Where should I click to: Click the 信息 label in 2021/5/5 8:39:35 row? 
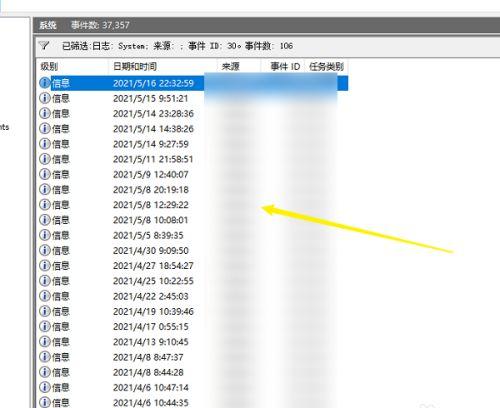61,235
